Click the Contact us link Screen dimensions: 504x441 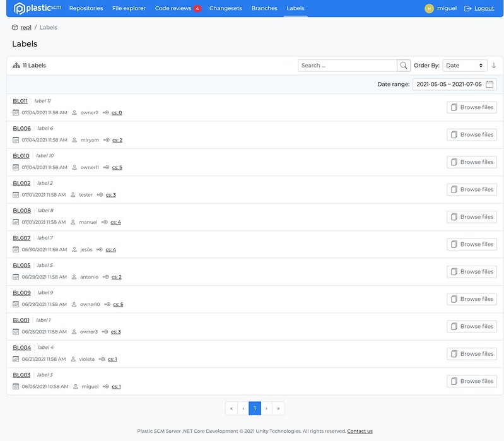pyautogui.click(x=360, y=432)
